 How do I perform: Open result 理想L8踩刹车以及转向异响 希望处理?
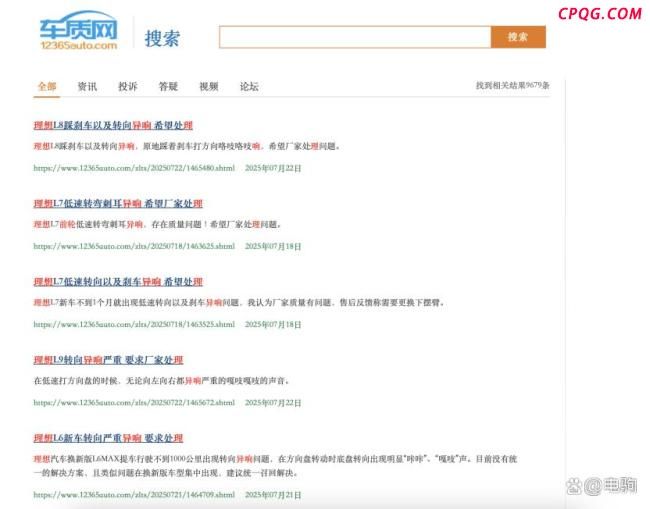point(113,125)
